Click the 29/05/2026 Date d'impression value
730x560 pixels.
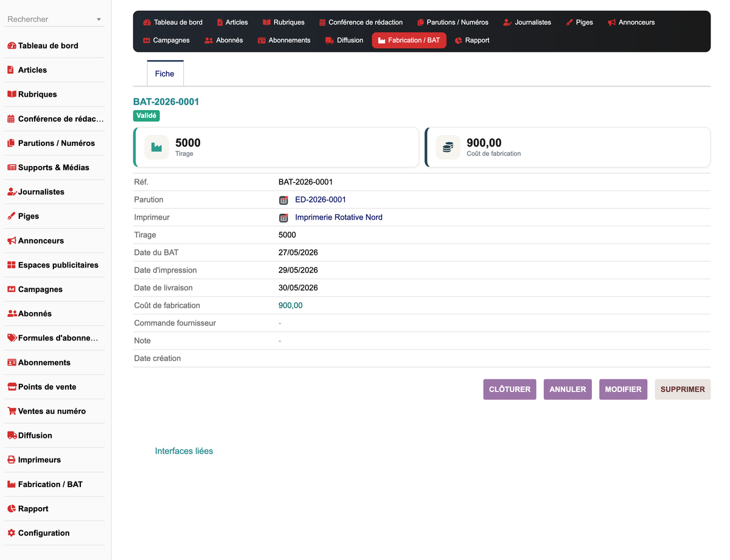298,271
